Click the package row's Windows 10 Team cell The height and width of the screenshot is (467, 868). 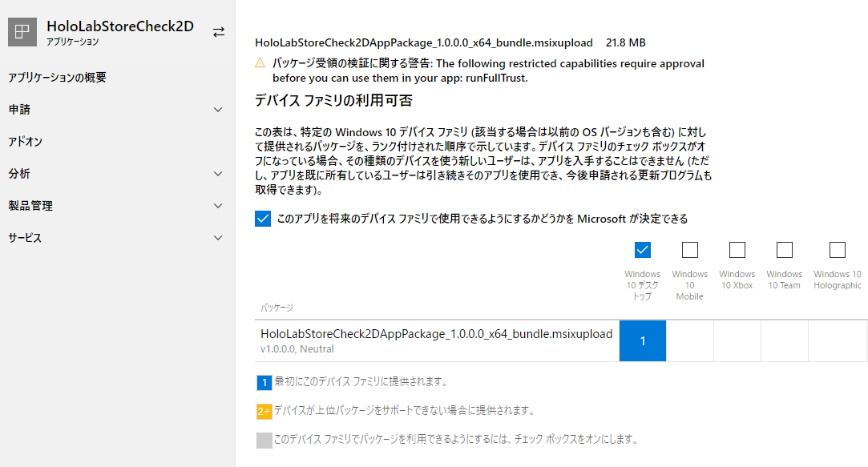(x=785, y=341)
